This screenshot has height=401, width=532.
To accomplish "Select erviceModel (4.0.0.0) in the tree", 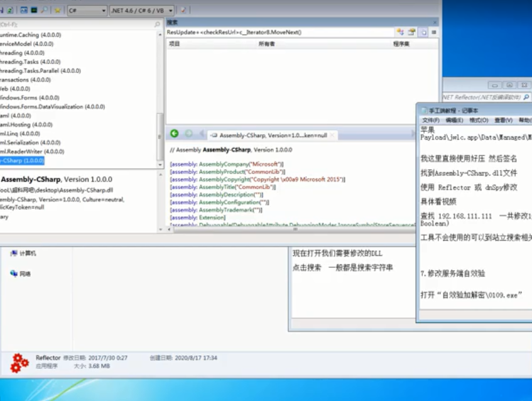I will [x=27, y=44].
